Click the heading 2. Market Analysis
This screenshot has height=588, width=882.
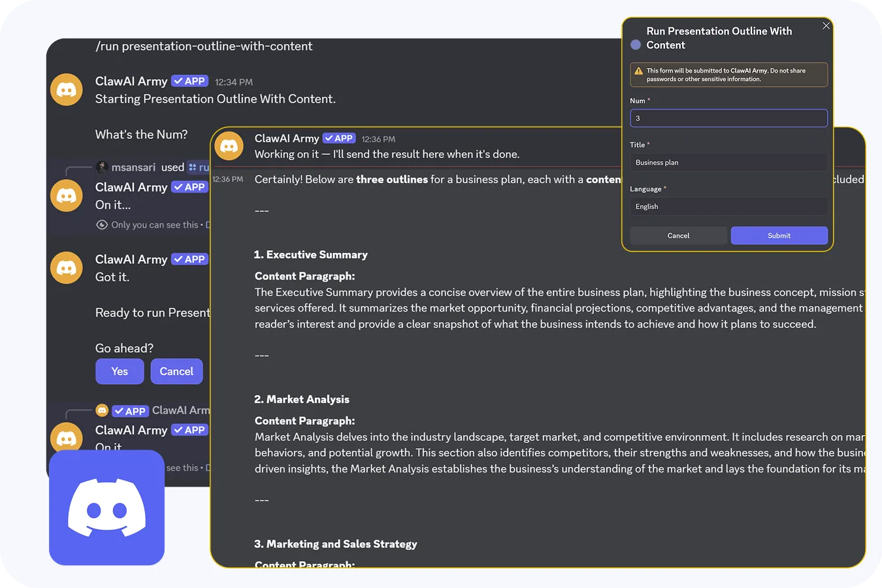tap(302, 399)
